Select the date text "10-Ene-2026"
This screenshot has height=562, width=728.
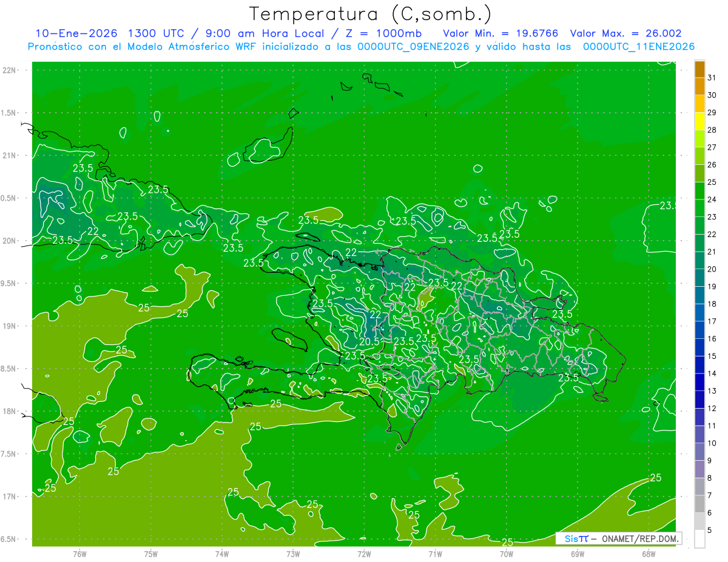[x=76, y=34]
